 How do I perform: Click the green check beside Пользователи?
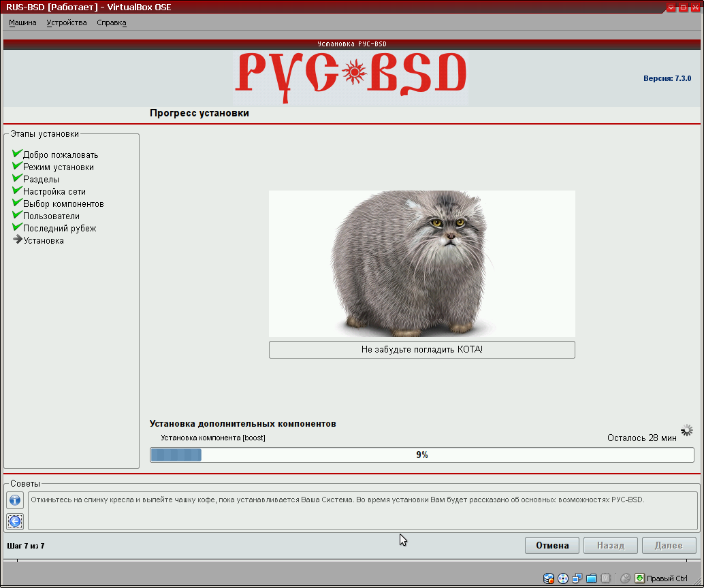[x=17, y=214]
